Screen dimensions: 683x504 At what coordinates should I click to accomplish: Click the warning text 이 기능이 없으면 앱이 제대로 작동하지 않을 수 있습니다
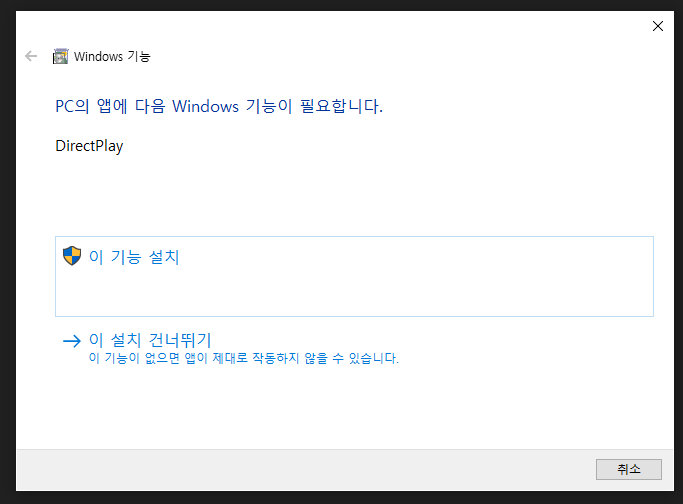[x=244, y=358]
